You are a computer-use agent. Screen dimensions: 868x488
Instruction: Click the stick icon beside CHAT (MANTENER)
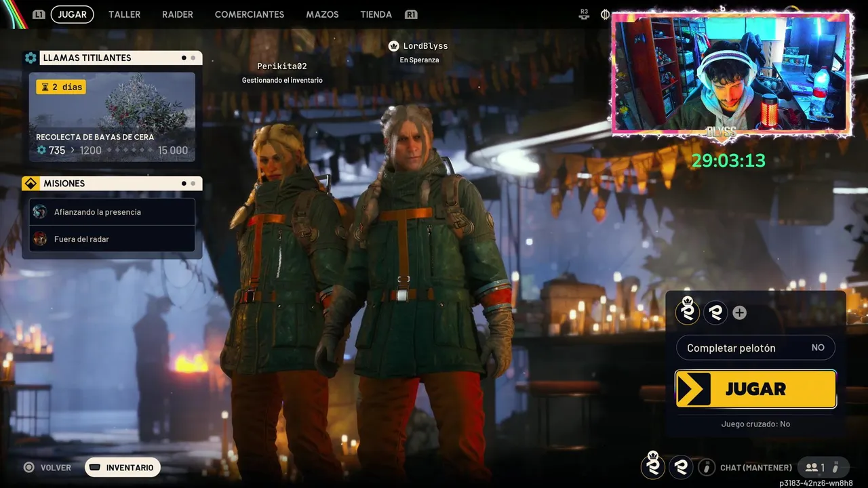tap(707, 467)
